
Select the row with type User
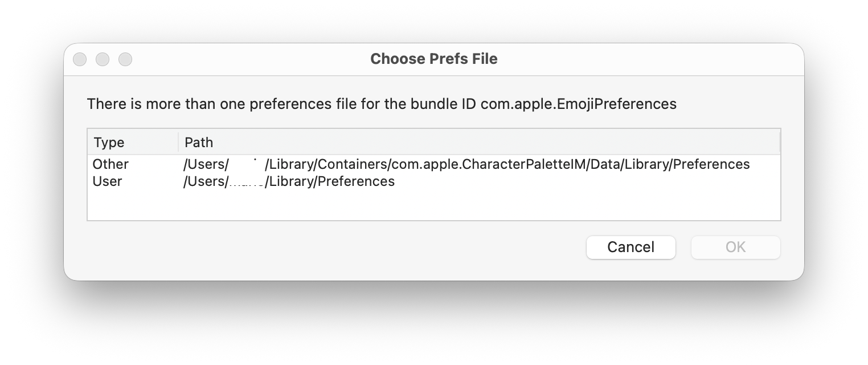pyautogui.click(x=107, y=181)
